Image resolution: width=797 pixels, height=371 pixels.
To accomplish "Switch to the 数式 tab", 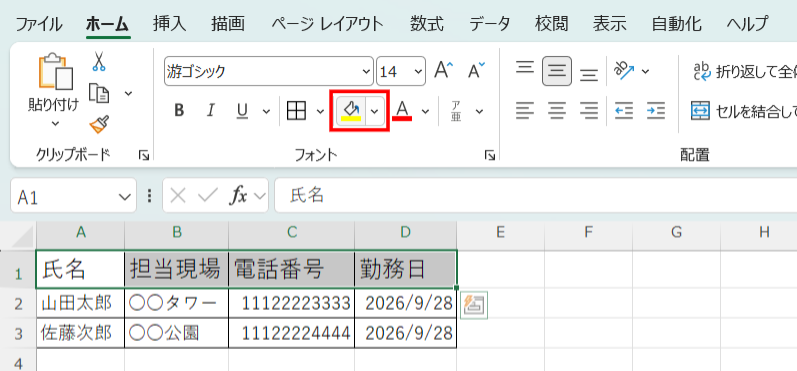I will point(427,23).
